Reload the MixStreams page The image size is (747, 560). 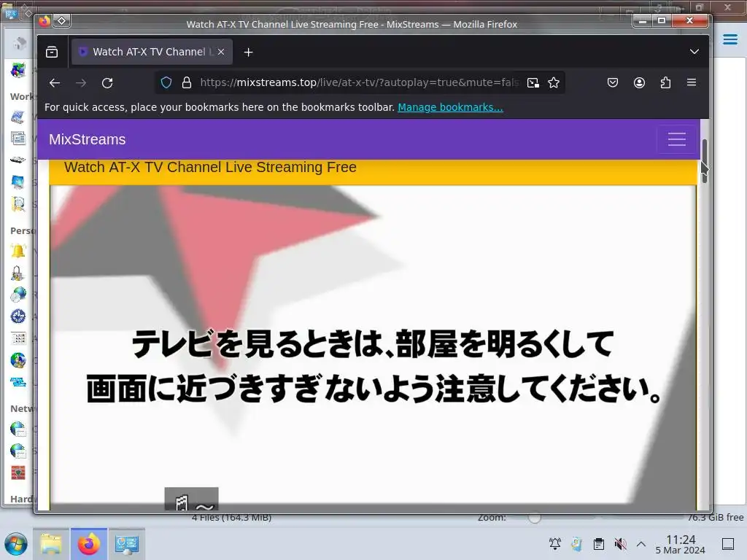coord(107,83)
